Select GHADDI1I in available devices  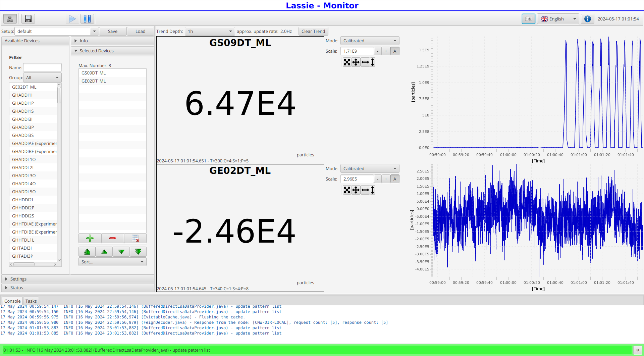(x=33, y=95)
